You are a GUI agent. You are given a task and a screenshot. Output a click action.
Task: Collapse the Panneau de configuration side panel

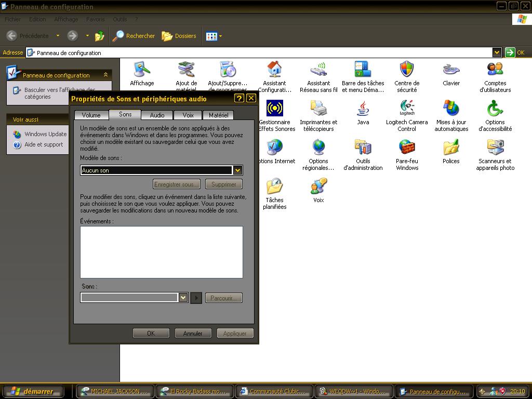(x=105, y=75)
